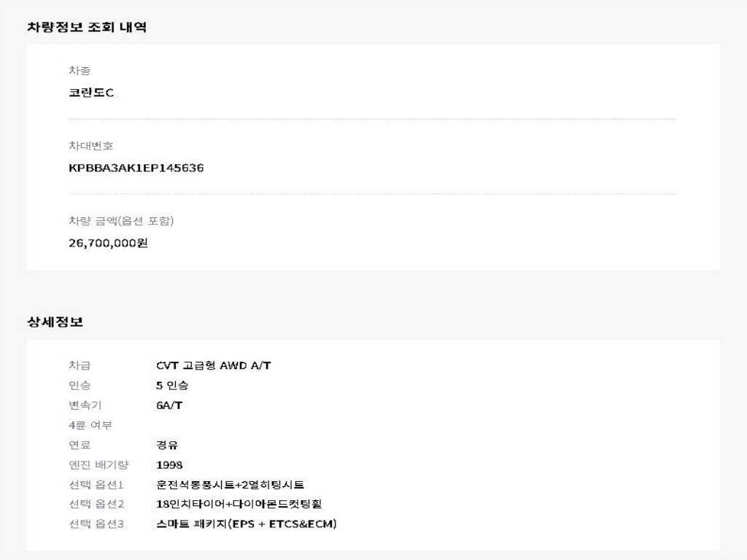Click the 차량정보 조회 내역 heading

(87, 27)
